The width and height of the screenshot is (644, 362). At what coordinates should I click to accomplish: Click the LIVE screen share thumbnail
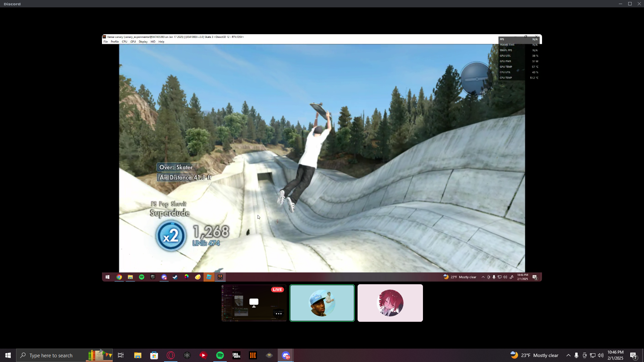pos(254,303)
